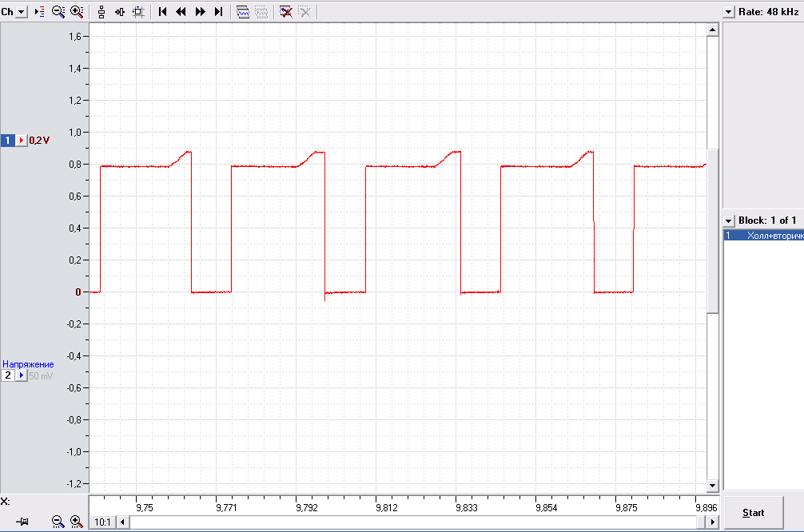
Task: Click the channel 1 scale value 0,2V
Action: coord(39,140)
